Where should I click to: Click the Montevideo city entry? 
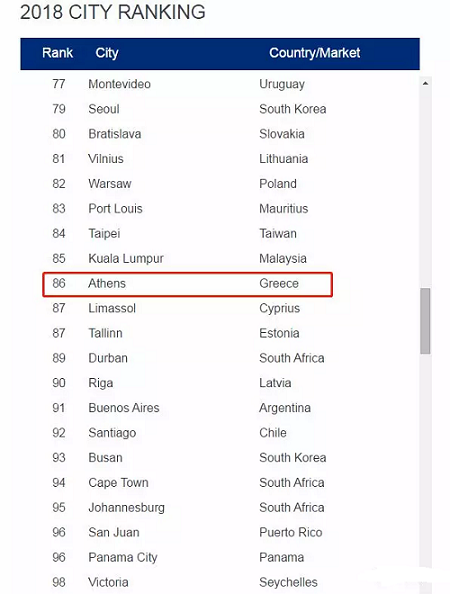tap(119, 84)
